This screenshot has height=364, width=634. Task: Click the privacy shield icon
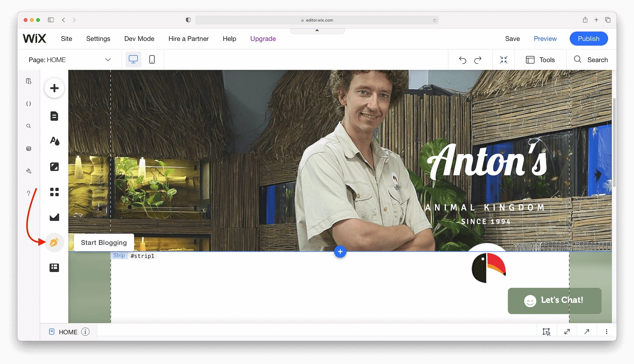pyautogui.click(x=188, y=20)
